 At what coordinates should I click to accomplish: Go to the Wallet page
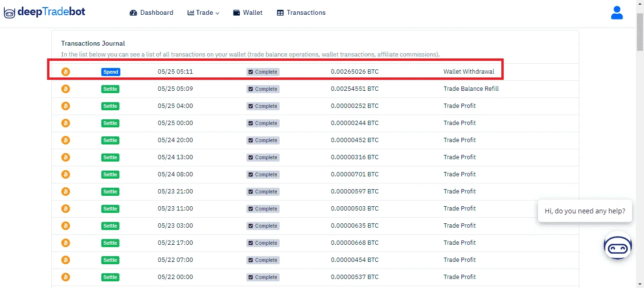coord(248,13)
